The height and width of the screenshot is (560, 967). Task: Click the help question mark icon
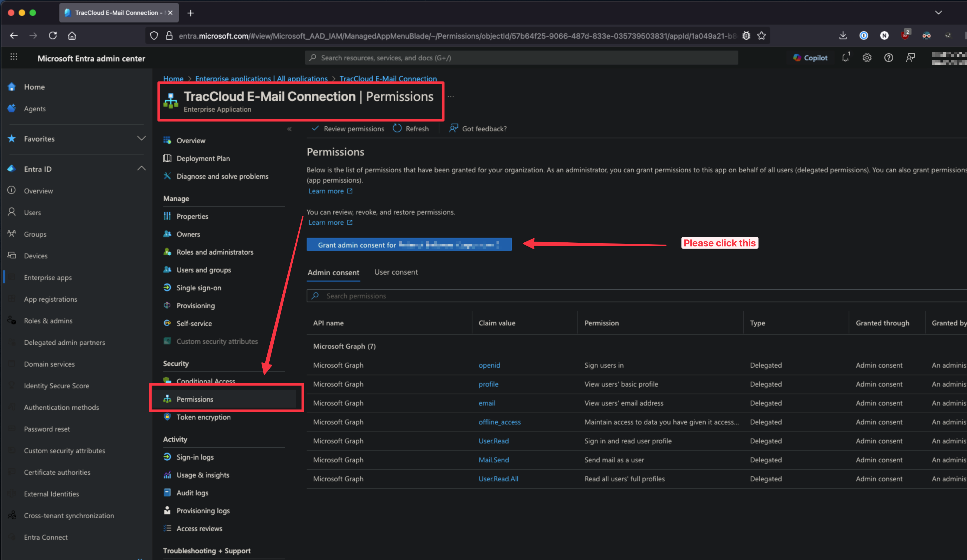pyautogui.click(x=888, y=58)
